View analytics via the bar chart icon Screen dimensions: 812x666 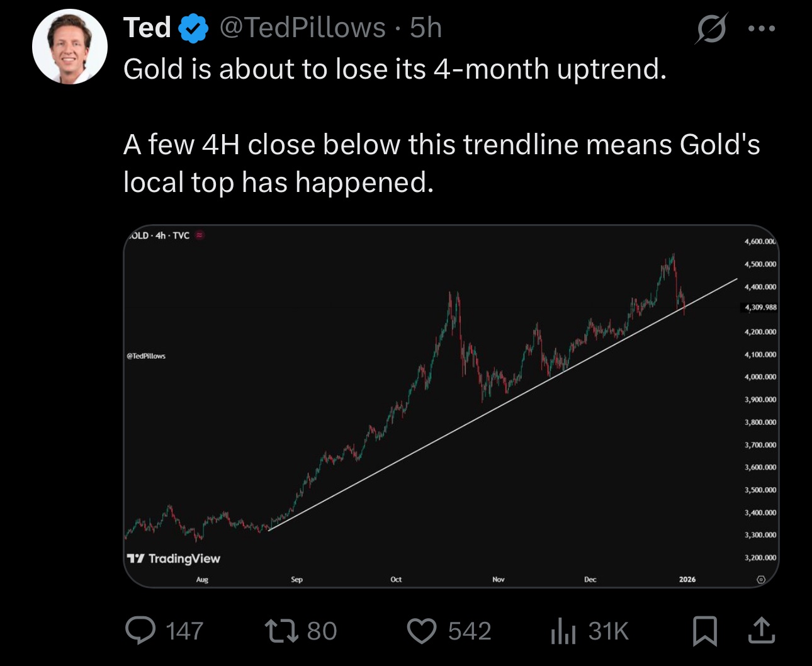(x=563, y=631)
